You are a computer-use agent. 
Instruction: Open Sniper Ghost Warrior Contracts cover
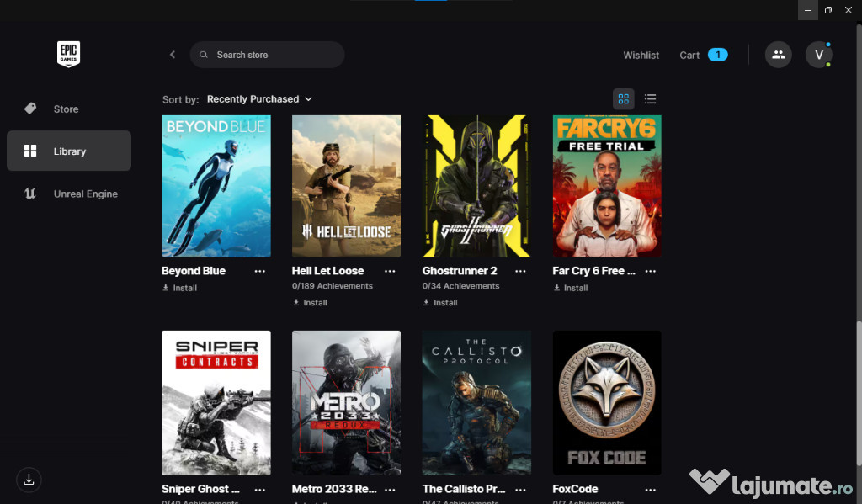coord(216,403)
